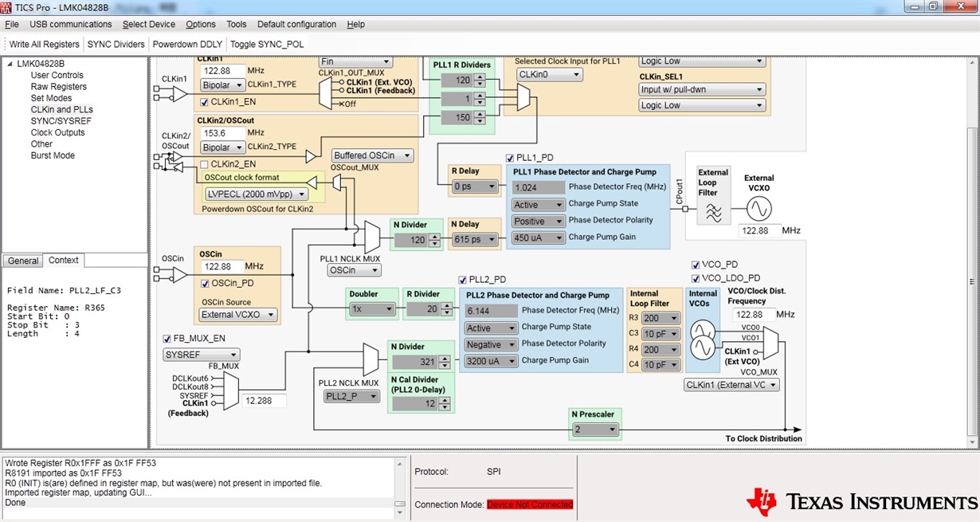Open the File menu
Screen dimensions: 980x522
pos(12,24)
